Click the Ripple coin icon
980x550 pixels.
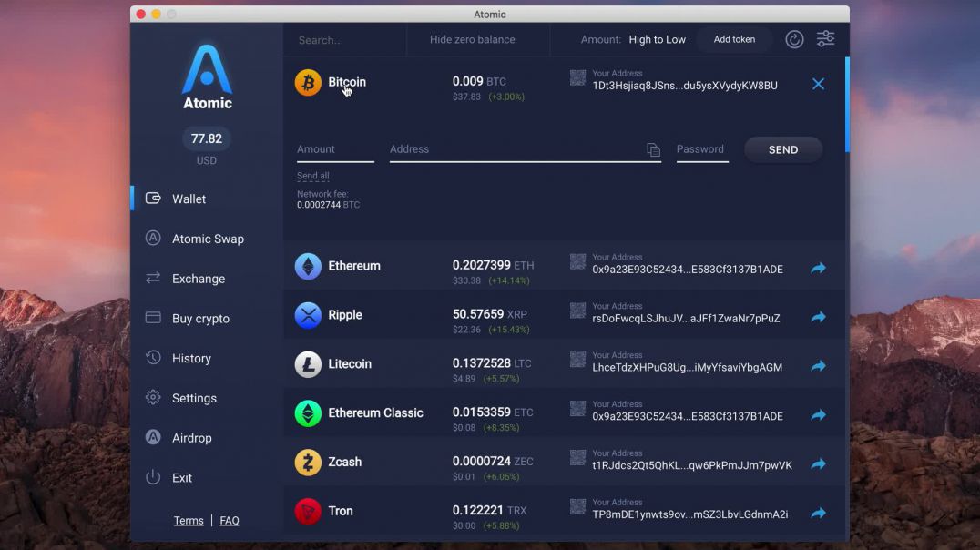point(308,315)
